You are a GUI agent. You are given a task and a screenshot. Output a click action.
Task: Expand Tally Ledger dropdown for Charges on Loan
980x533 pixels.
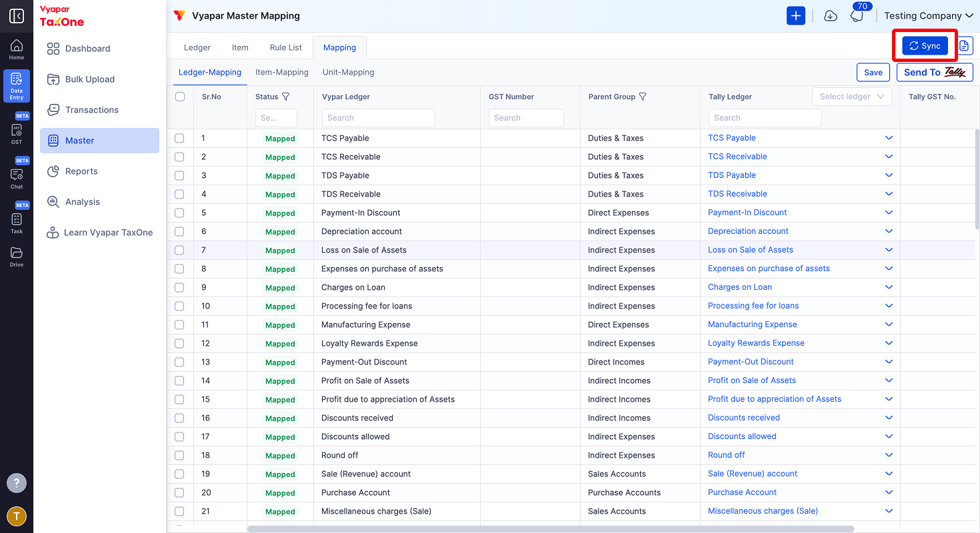pos(889,287)
